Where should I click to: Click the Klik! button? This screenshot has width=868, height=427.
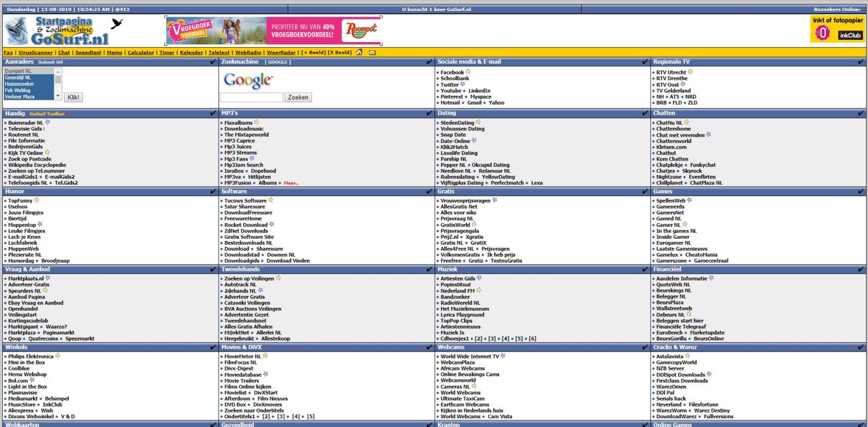(74, 97)
